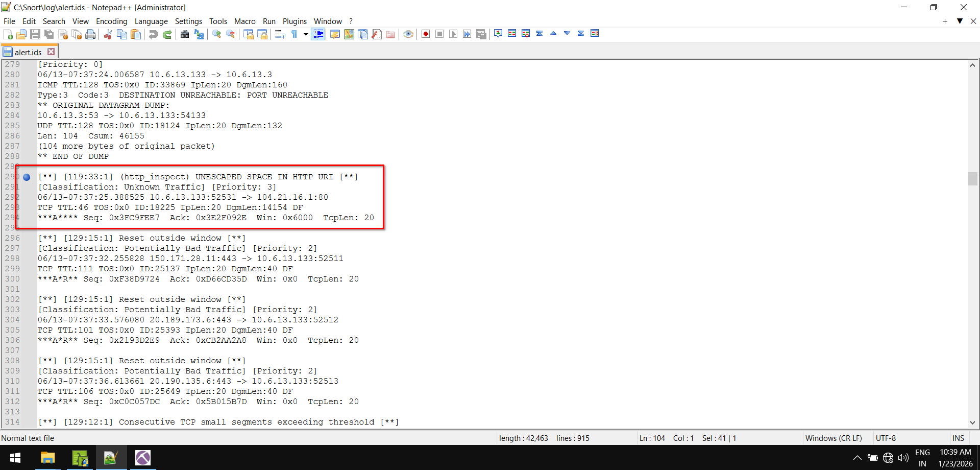Toggle word wrap from the toolbar
The height and width of the screenshot is (470, 980).
click(x=280, y=34)
